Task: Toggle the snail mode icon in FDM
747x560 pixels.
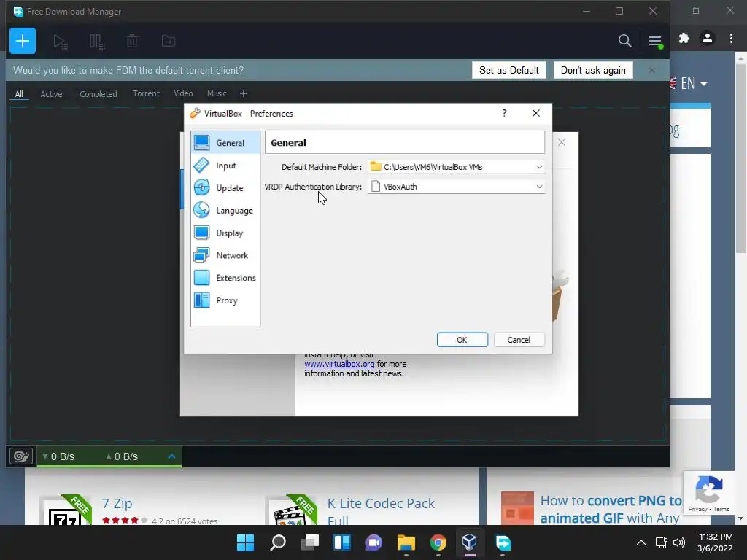Action: point(21,456)
